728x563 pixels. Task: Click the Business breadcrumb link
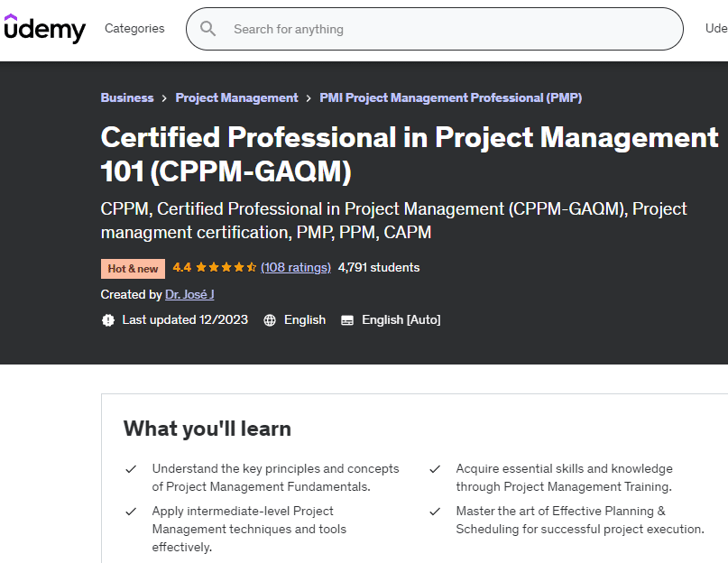pos(127,97)
